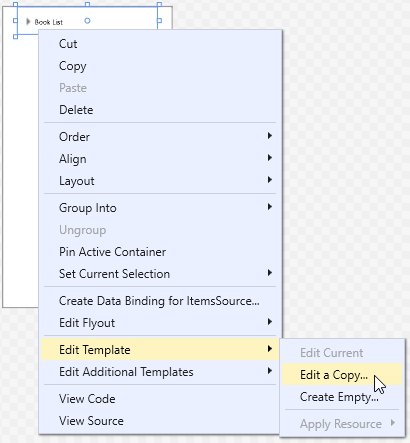Open the Edit Additional Templates submenu

tap(160, 372)
